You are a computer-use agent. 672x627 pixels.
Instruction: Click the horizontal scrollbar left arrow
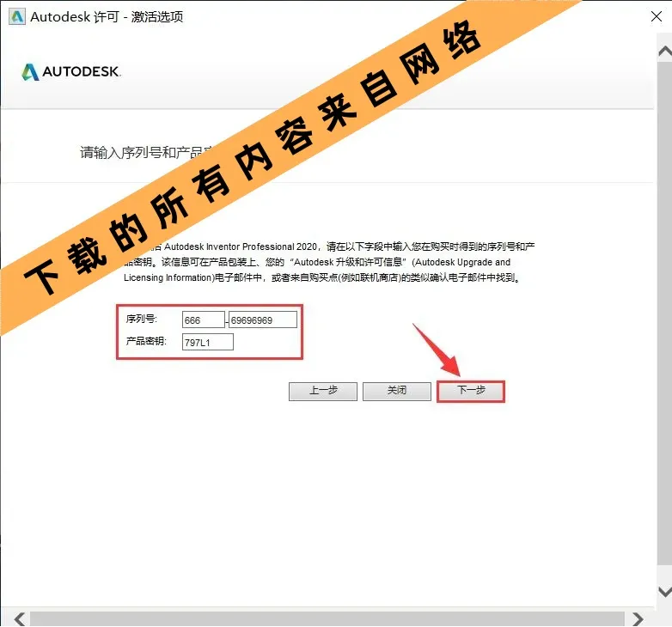[19, 619]
